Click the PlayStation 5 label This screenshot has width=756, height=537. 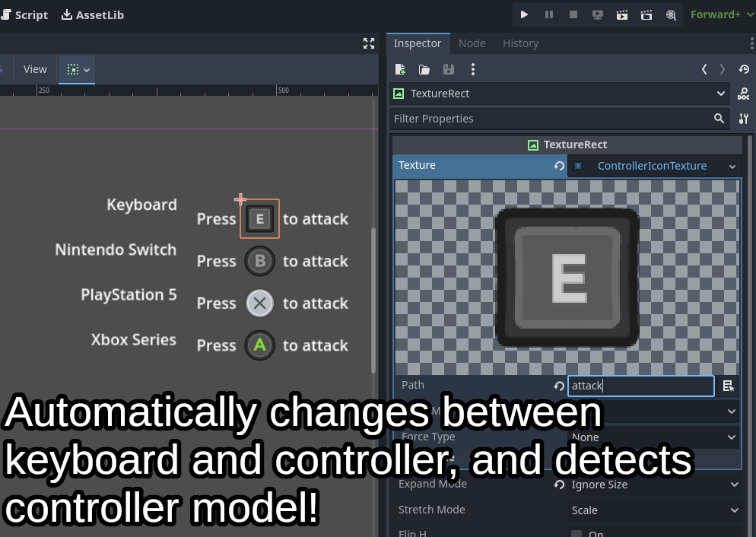(129, 294)
